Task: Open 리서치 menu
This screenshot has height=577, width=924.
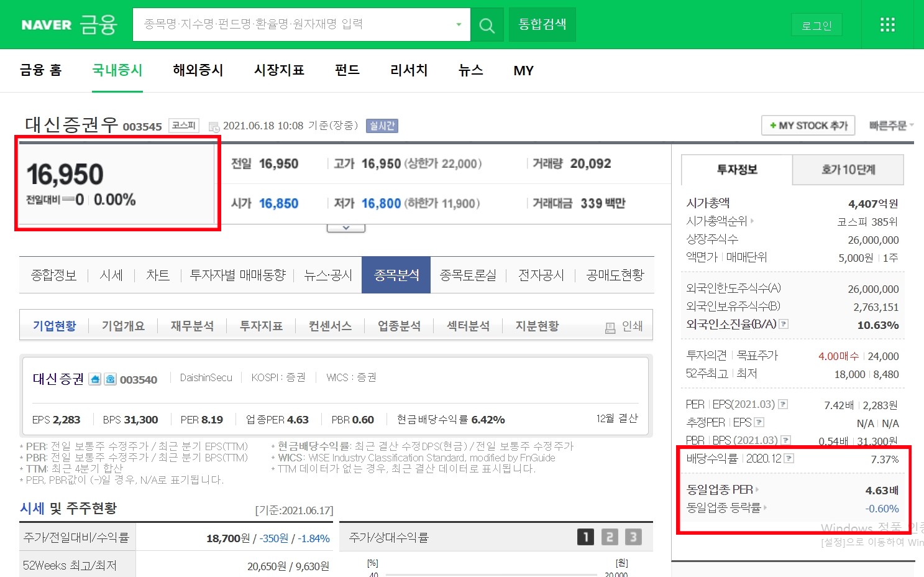Action: click(x=409, y=70)
